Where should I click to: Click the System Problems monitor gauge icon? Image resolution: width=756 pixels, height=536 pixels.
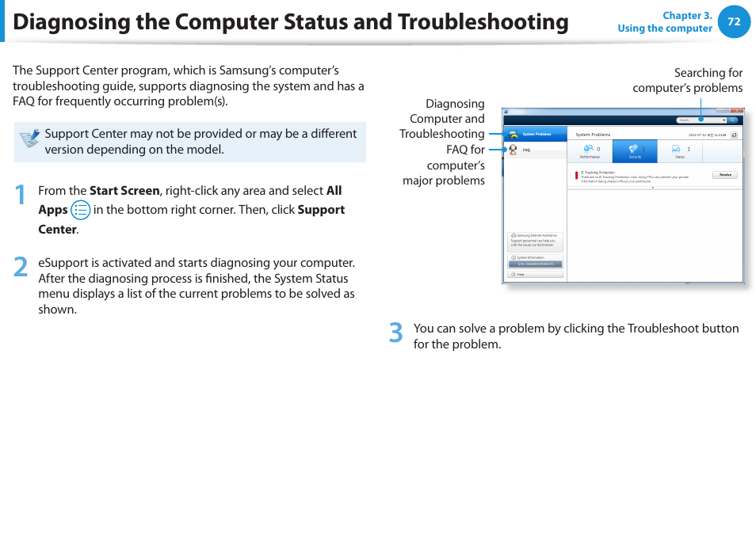[513, 135]
